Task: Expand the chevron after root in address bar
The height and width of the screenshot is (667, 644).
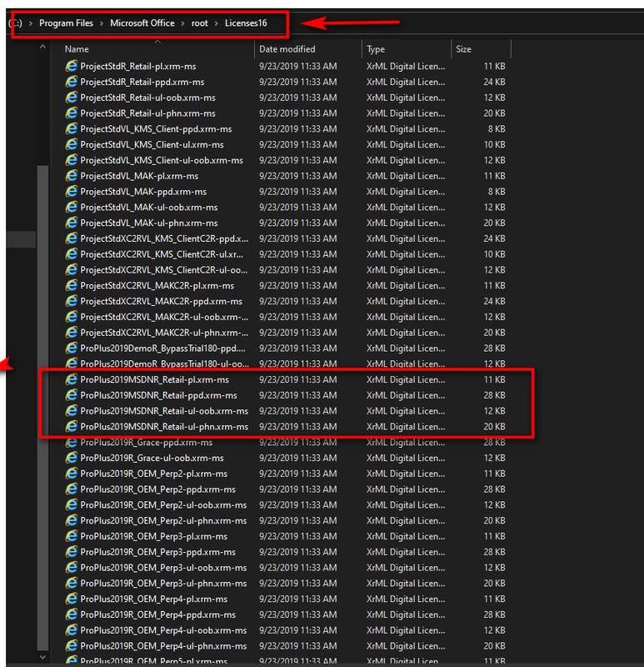Action: (217, 23)
